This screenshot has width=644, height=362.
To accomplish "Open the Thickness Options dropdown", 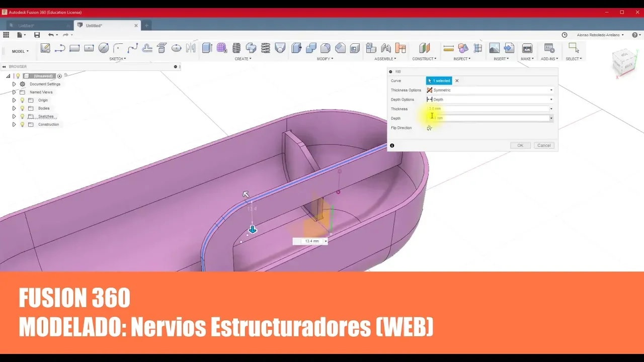I will point(490,90).
